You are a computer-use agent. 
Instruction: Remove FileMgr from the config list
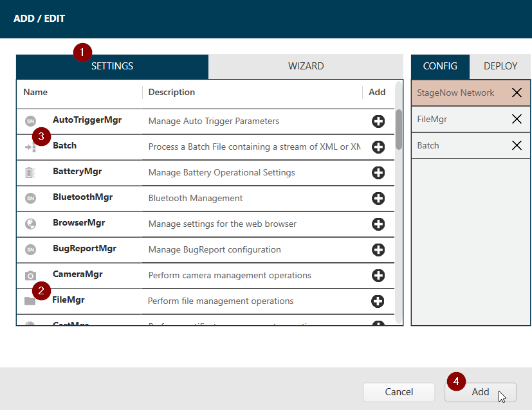517,119
